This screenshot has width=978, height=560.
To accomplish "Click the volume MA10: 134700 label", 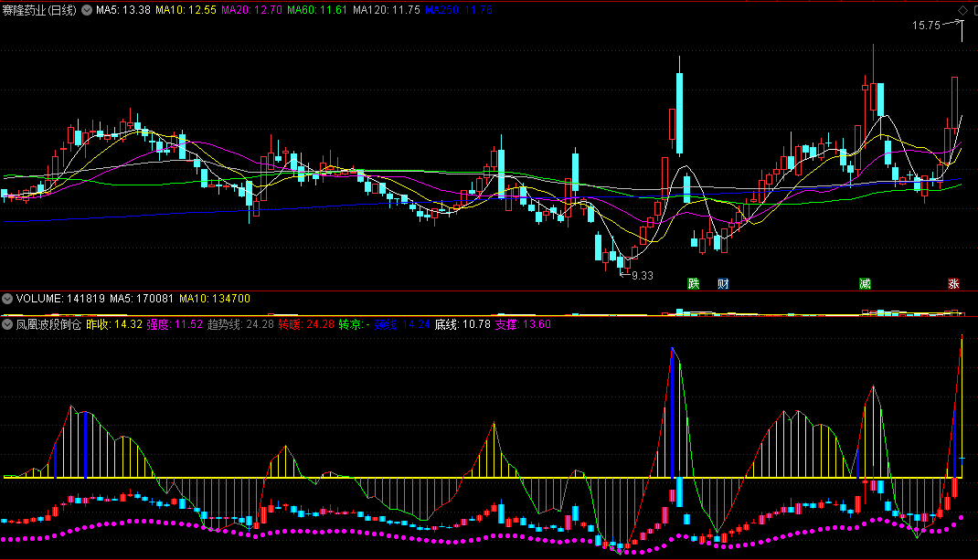I will [x=215, y=299].
